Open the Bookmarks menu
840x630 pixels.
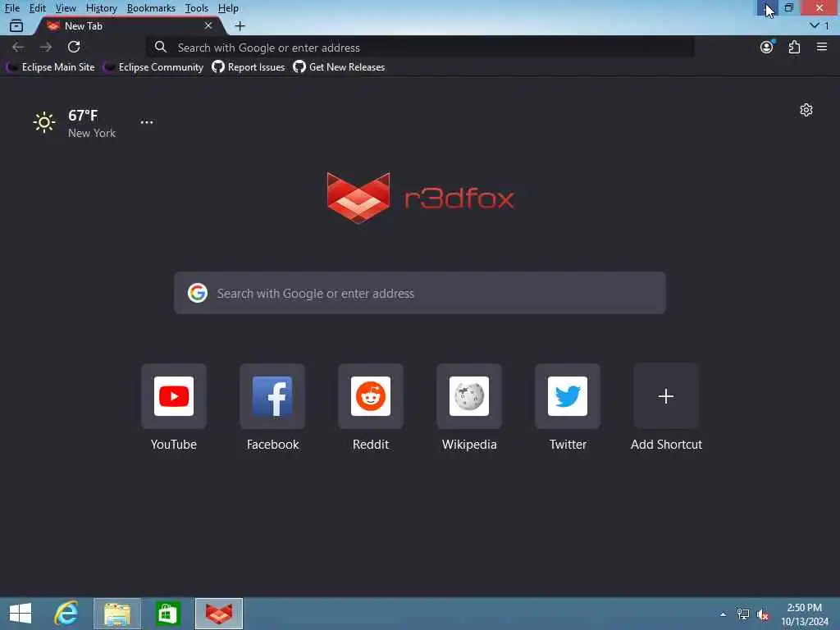point(151,8)
